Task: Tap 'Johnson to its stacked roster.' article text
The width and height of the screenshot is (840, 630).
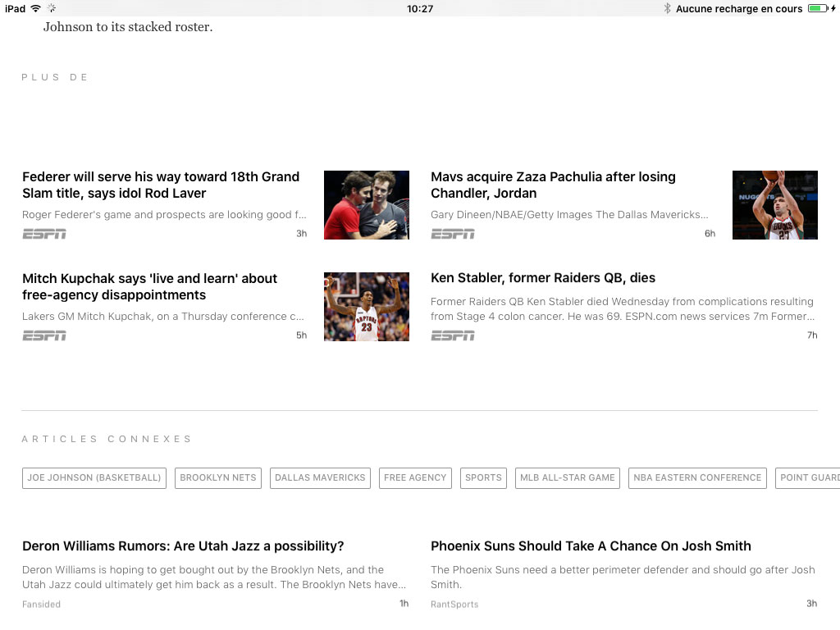Action: [128, 27]
